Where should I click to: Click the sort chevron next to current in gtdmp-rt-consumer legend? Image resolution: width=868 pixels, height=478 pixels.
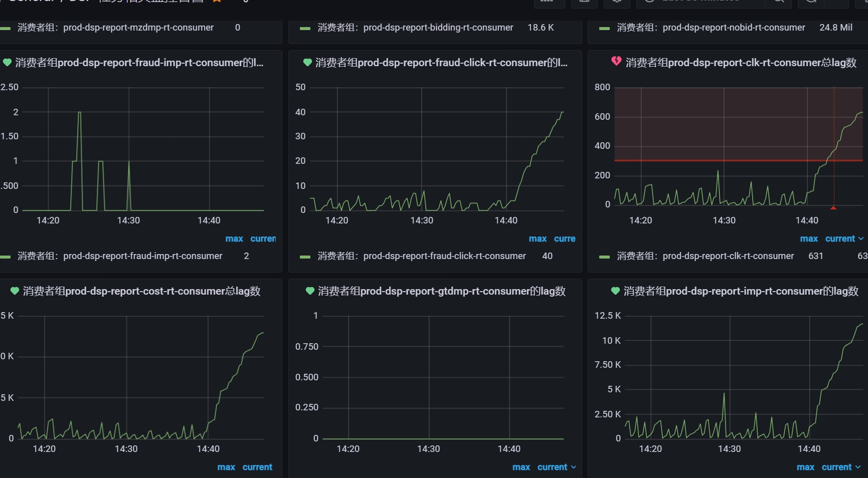click(573, 467)
